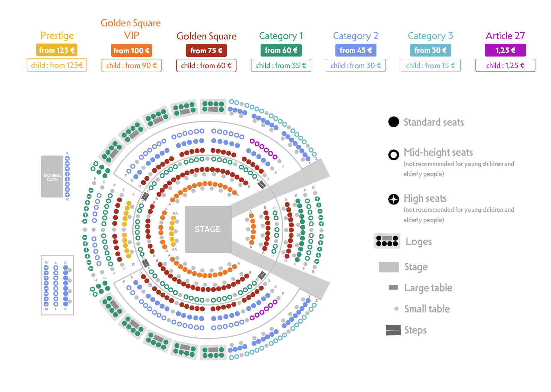The image size is (551, 392).
Task: Click the Standard seats black circle icon
Action: (x=393, y=122)
